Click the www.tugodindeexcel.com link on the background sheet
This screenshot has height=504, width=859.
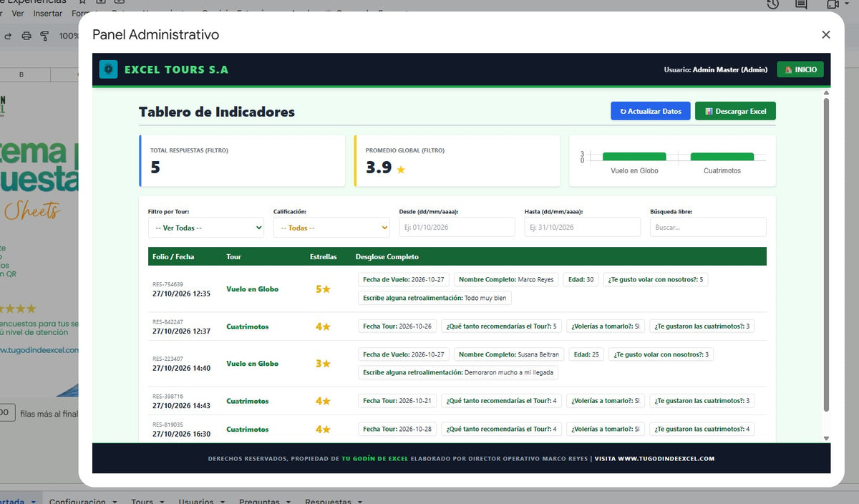39,350
